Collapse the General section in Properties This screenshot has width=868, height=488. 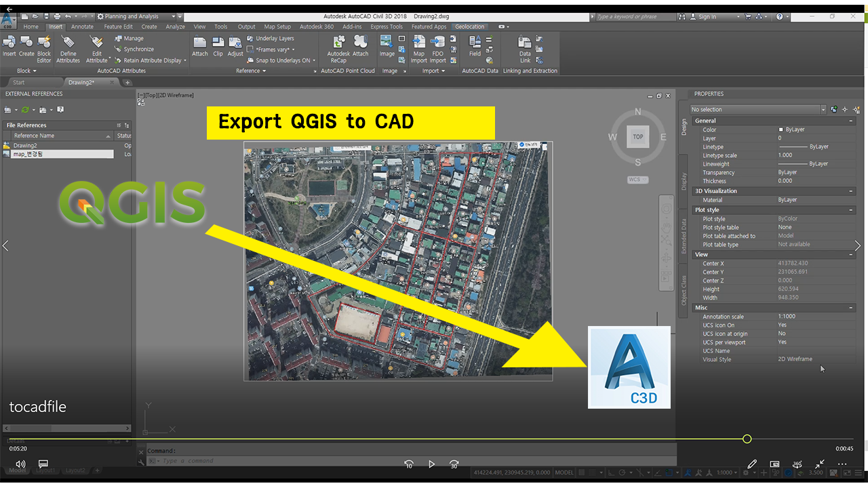(x=851, y=121)
